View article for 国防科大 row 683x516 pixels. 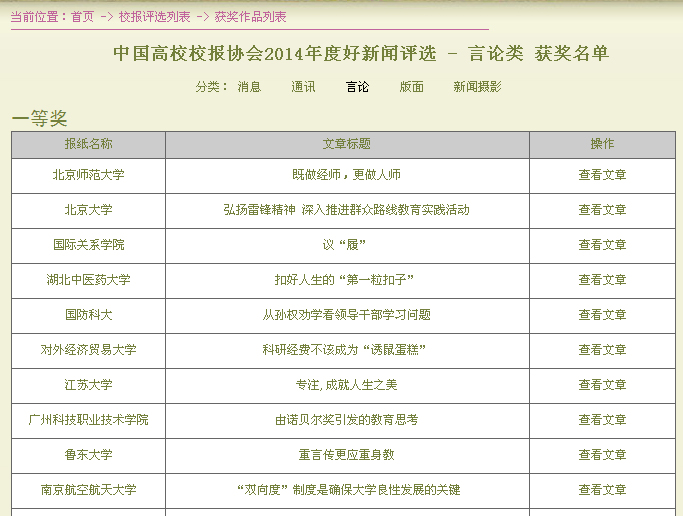point(602,315)
